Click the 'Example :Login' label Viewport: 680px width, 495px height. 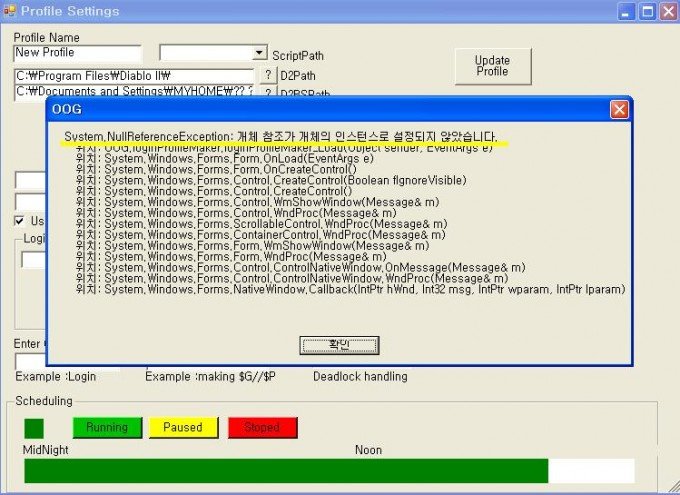click(56, 377)
